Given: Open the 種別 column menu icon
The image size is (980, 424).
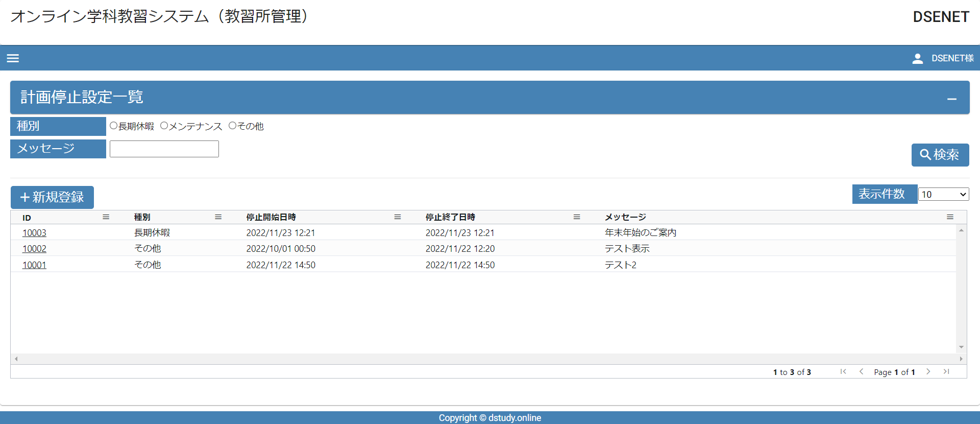Looking at the screenshot, I should 218,217.
